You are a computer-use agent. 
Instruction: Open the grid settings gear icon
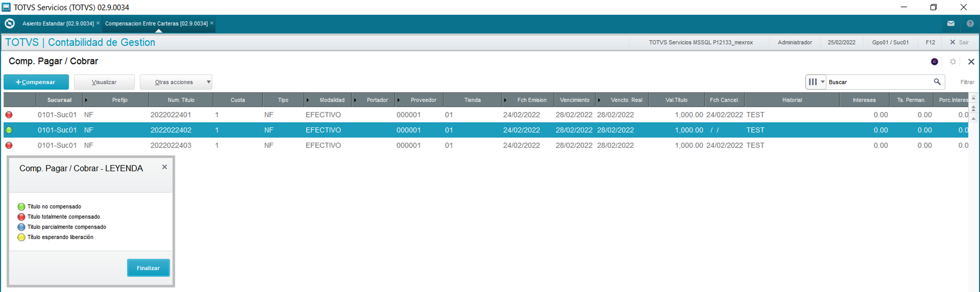click(953, 62)
